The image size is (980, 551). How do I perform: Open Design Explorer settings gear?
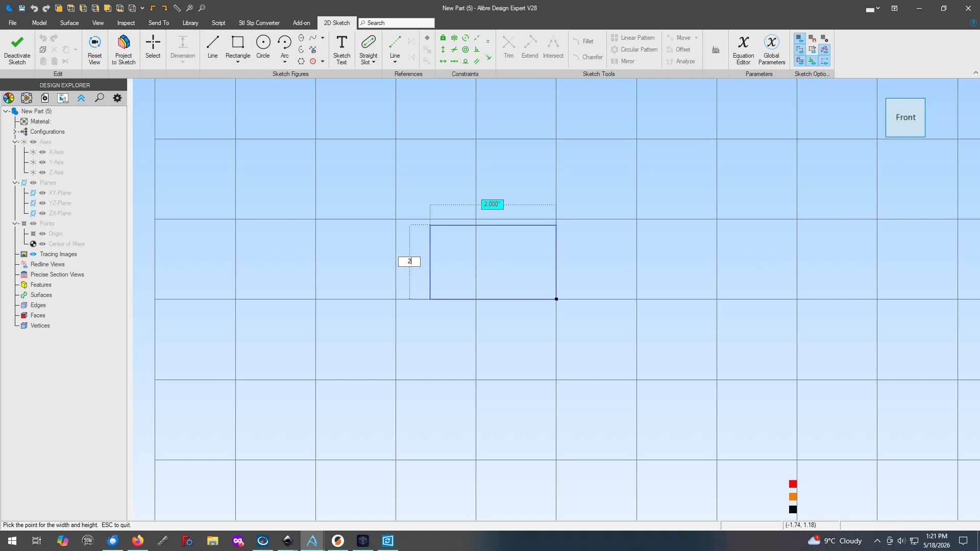pos(117,98)
